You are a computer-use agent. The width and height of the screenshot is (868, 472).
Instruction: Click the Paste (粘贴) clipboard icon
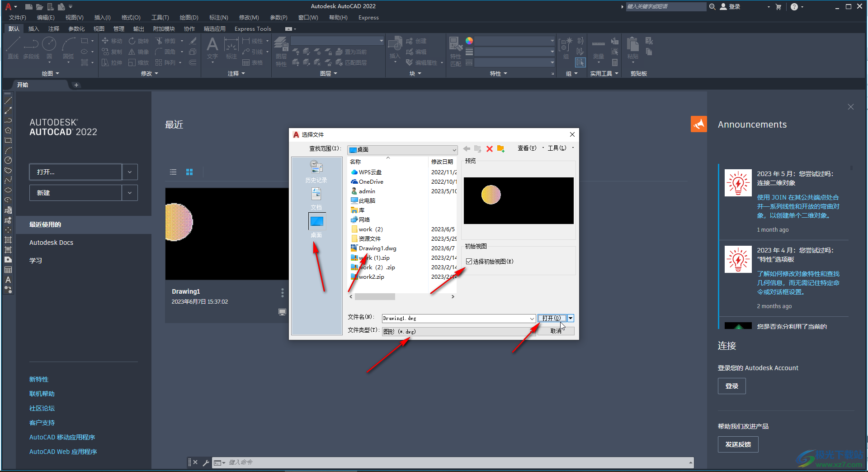tap(633, 48)
